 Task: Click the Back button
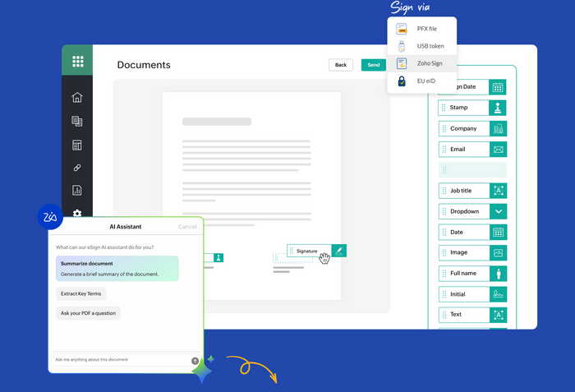coord(341,65)
